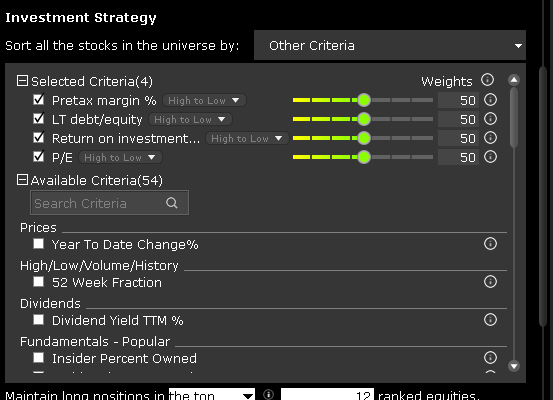
Task: Enable the 52 Week Fraction checkbox
Action: tap(38, 282)
